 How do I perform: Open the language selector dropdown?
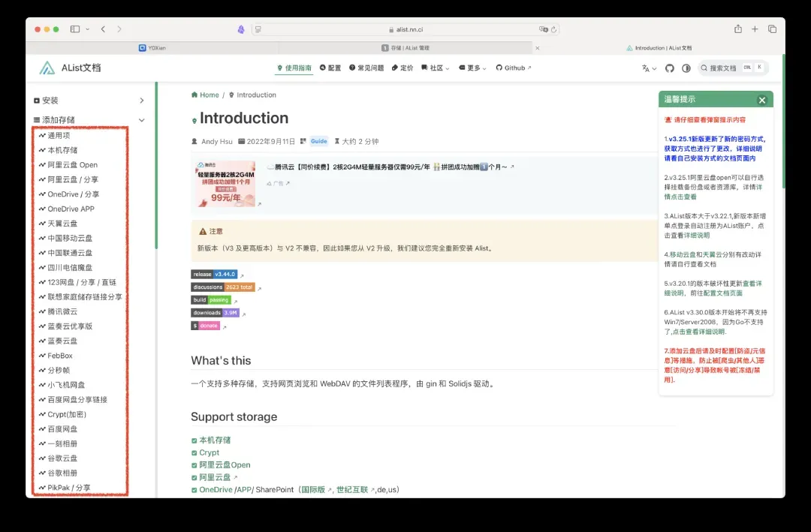coord(649,68)
